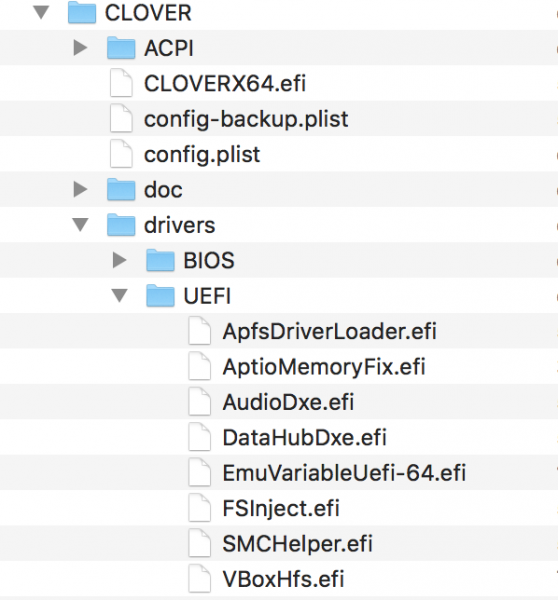Select the AudioDxe.efi file name
The width and height of the screenshot is (558, 600).
(289, 403)
